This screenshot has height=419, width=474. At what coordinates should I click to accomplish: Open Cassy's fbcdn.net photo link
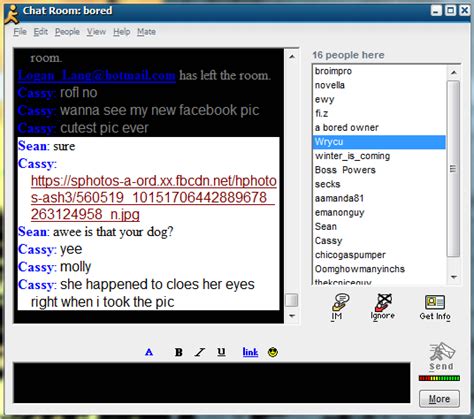tap(153, 198)
